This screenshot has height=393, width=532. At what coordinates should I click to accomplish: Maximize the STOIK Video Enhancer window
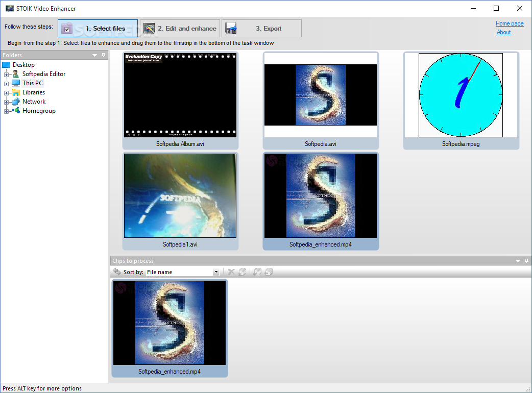pos(496,9)
